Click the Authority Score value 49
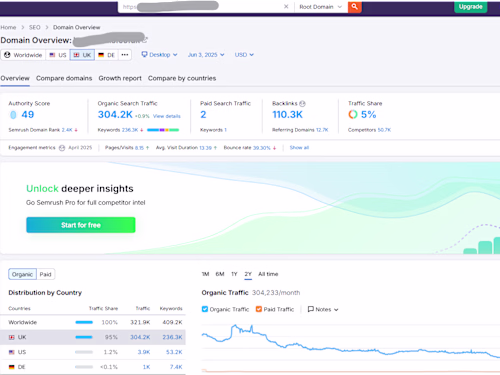Image resolution: width=500 pixels, height=375 pixels. tap(28, 115)
